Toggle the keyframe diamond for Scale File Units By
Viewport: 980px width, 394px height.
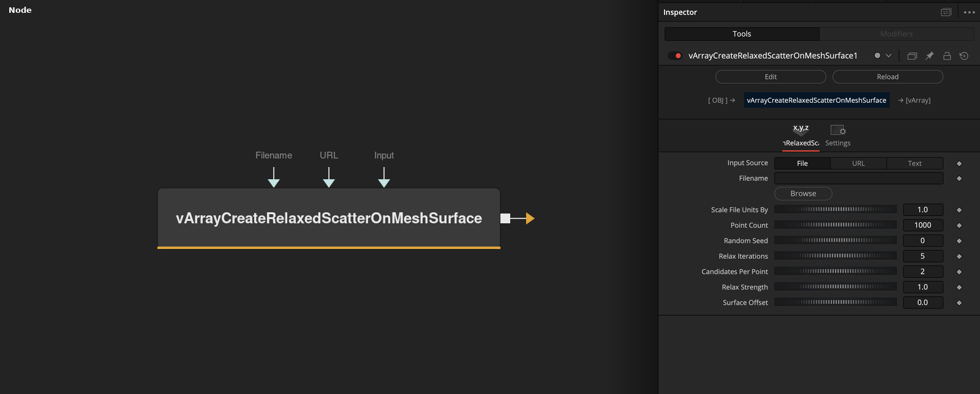pos(959,210)
